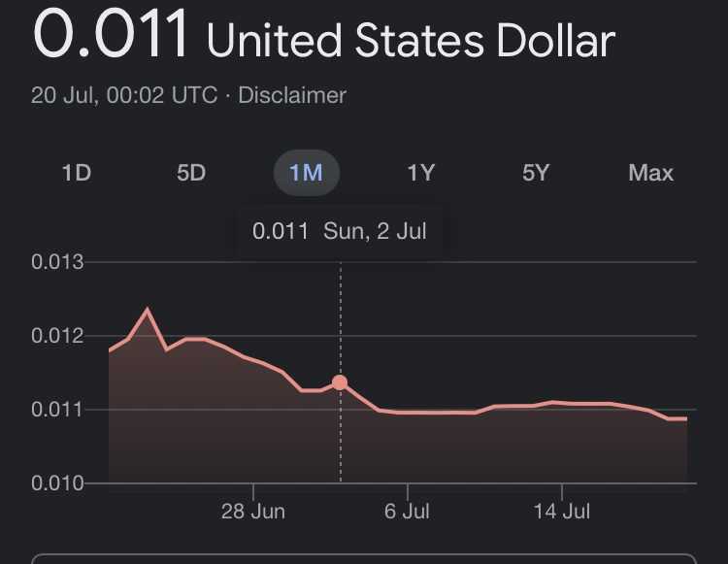This screenshot has width=728, height=564.
Task: Click the large 0.011 headline value
Action: 111,35
